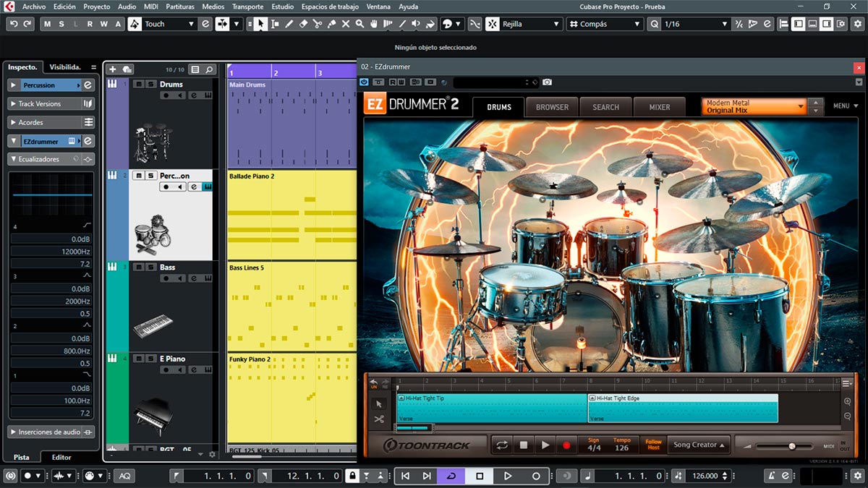The image size is (868, 488).
Task: Click the Drums track purple color strip
Action: (116, 123)
